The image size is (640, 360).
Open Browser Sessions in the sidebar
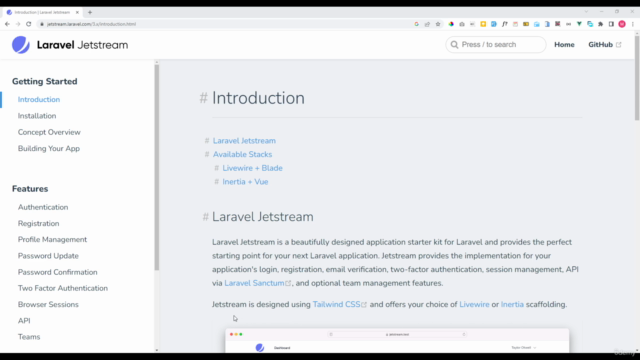(48, 304)
